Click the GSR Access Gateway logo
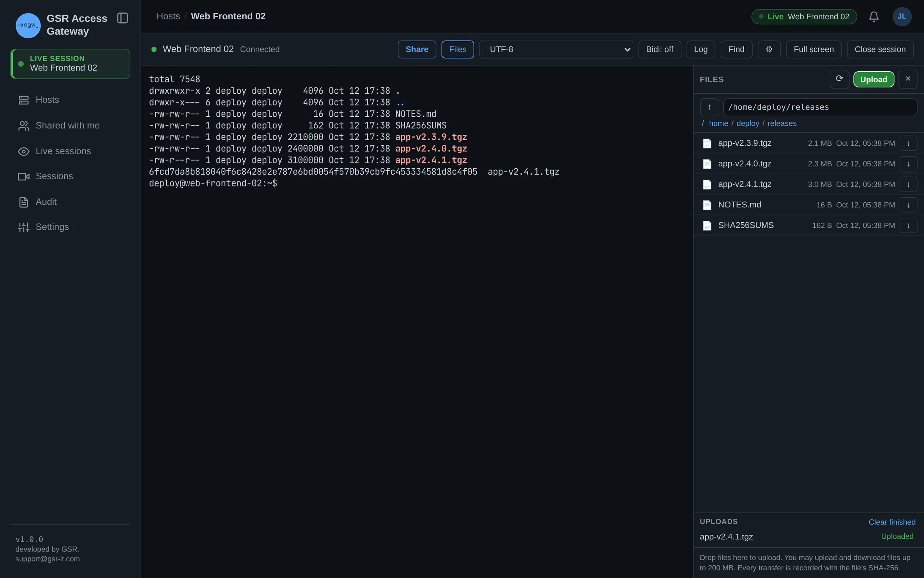 click(28, 25)
